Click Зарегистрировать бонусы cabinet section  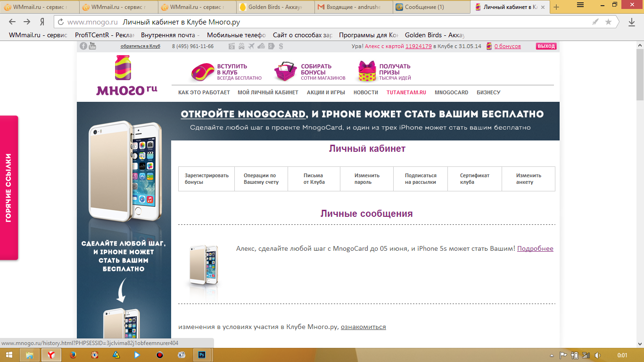pos(206,179)
